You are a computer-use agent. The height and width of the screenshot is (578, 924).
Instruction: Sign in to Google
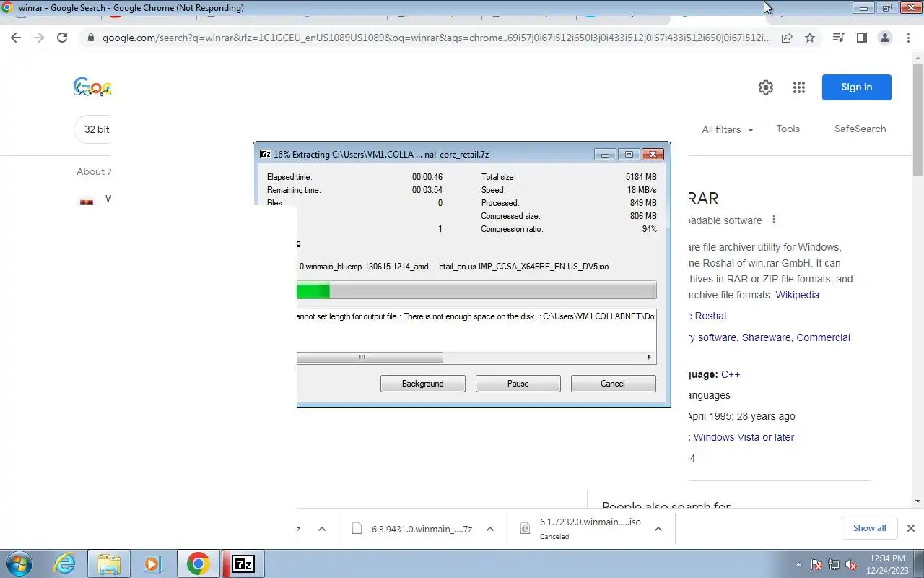pyautogui.click(x=856, y=87)
